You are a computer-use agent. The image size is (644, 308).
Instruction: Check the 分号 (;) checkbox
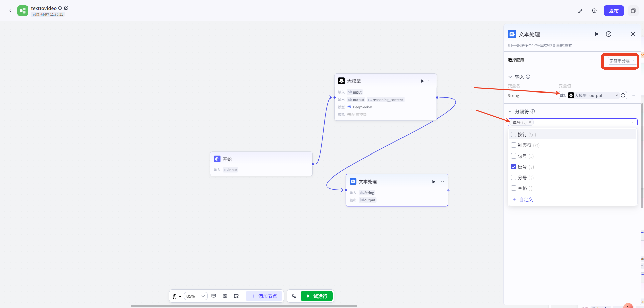tap(513, 177)
